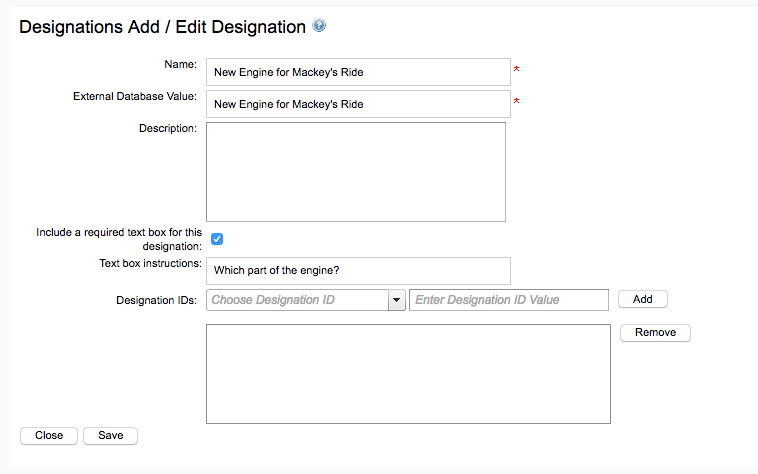Click the Close button

[x=49, y=436]
